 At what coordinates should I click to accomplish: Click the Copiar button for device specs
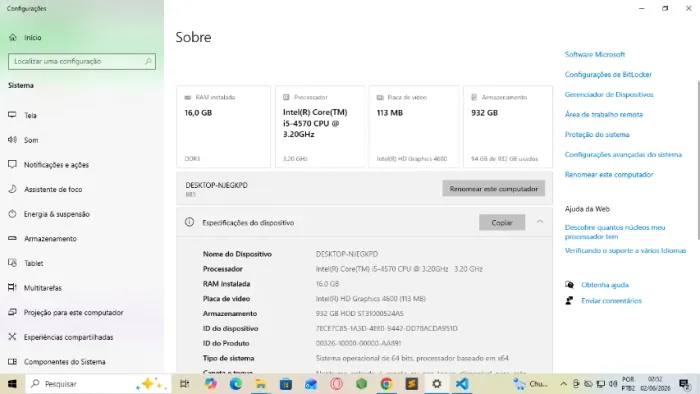(502, 222)
